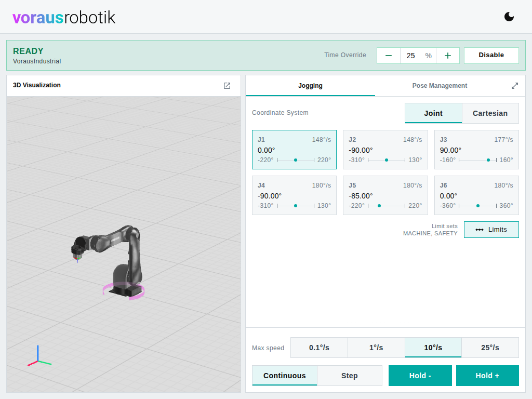Select the J5 joint card
The width and height of the screenshot is (532, 399).
tap(385, 195)
